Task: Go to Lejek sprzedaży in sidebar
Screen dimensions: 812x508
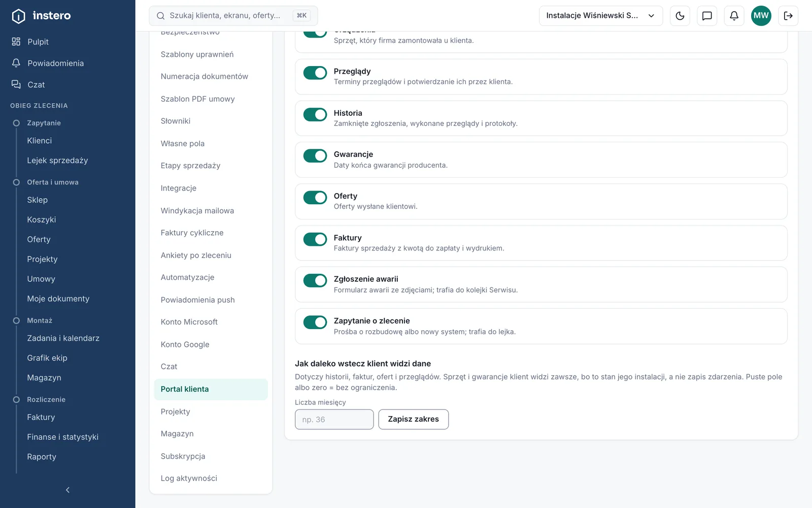Action: (57, 161)
